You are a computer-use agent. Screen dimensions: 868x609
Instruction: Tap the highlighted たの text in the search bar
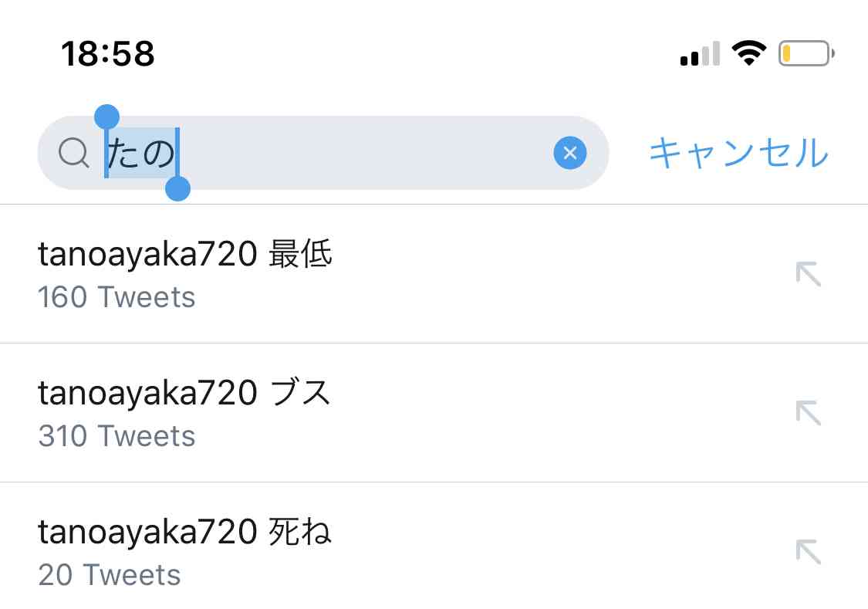142,153
